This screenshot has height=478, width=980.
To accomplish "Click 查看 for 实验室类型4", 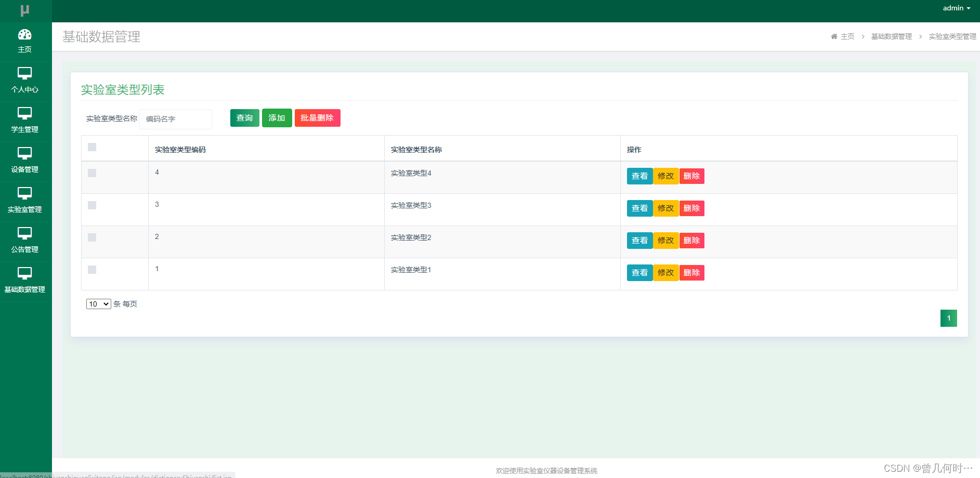I will 640,176.
